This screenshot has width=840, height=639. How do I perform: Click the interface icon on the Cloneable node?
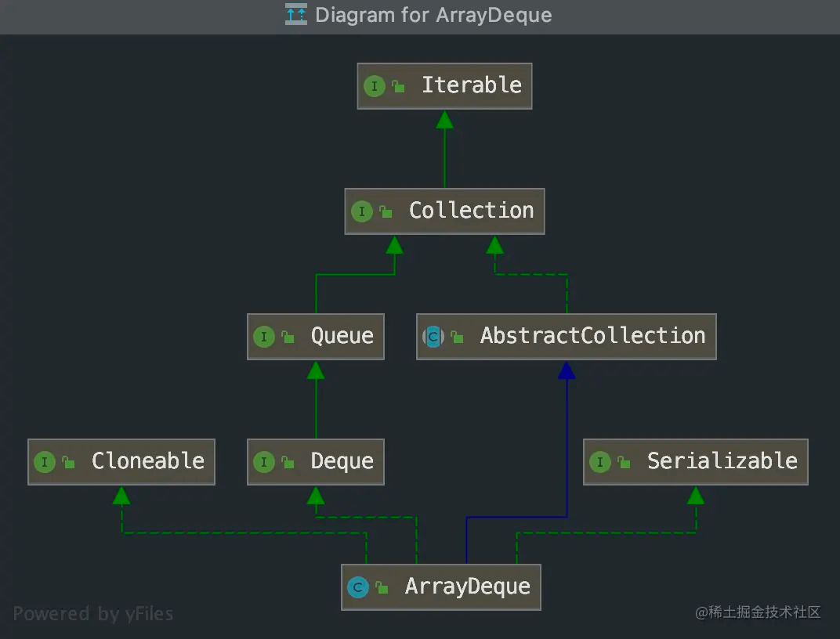(x=45, y=462)
